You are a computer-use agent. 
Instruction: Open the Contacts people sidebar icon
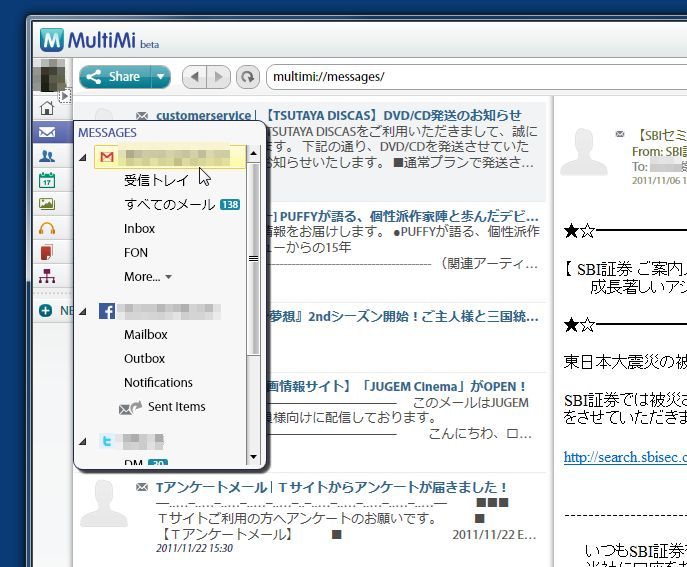[x=47, y=156]
